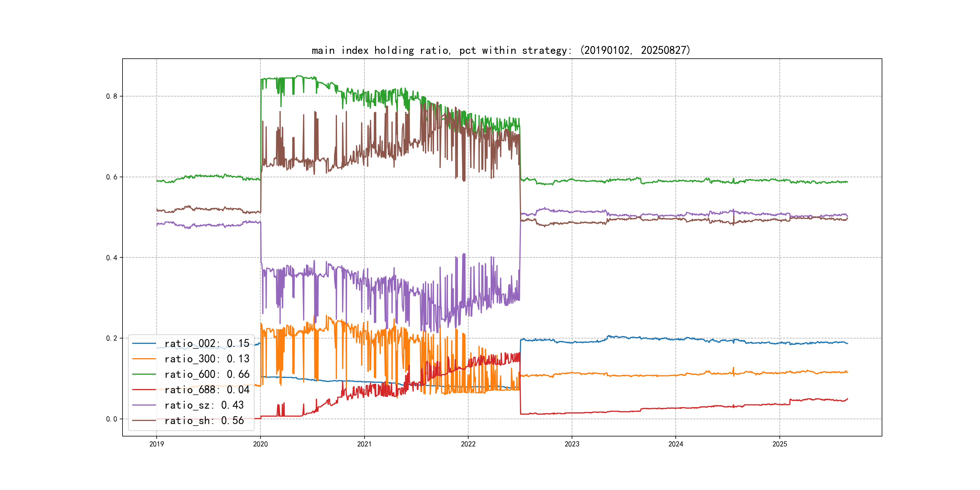Click the orange ratio_300 legend line sample
980x490 pixels.
pyautogui.click(x=144, y=359)
